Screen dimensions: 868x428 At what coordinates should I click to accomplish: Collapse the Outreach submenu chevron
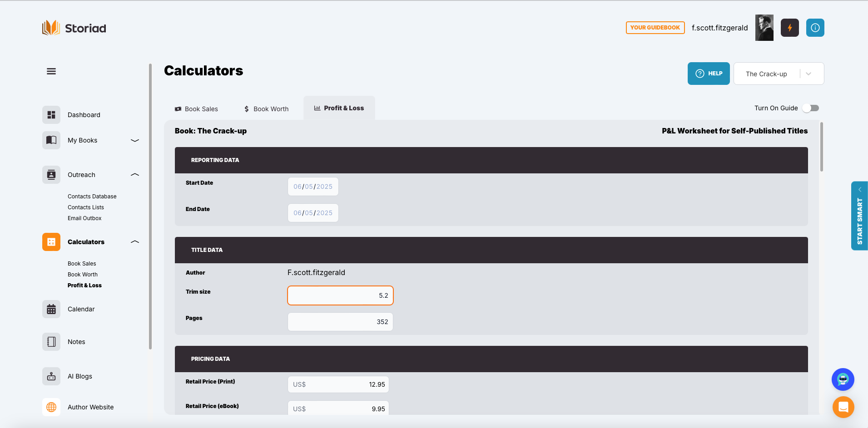tap(135, 175)
